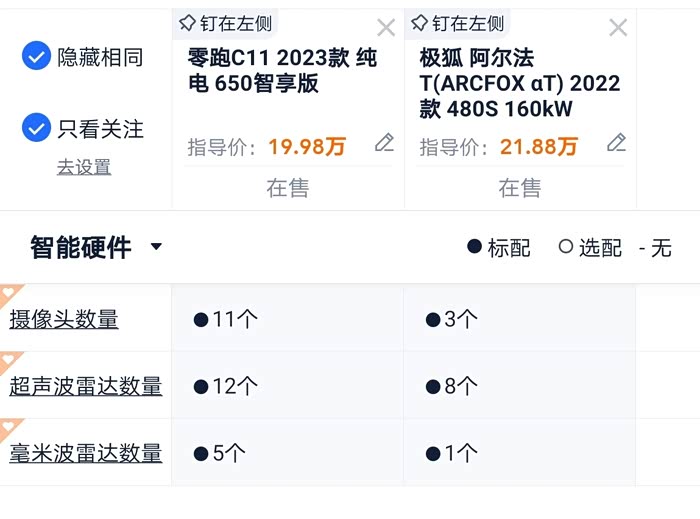The height and width of the screenshot is (519, 700).
Task: Click heart icon beside 超声波雷达数量 row
Action: [9, 361]
